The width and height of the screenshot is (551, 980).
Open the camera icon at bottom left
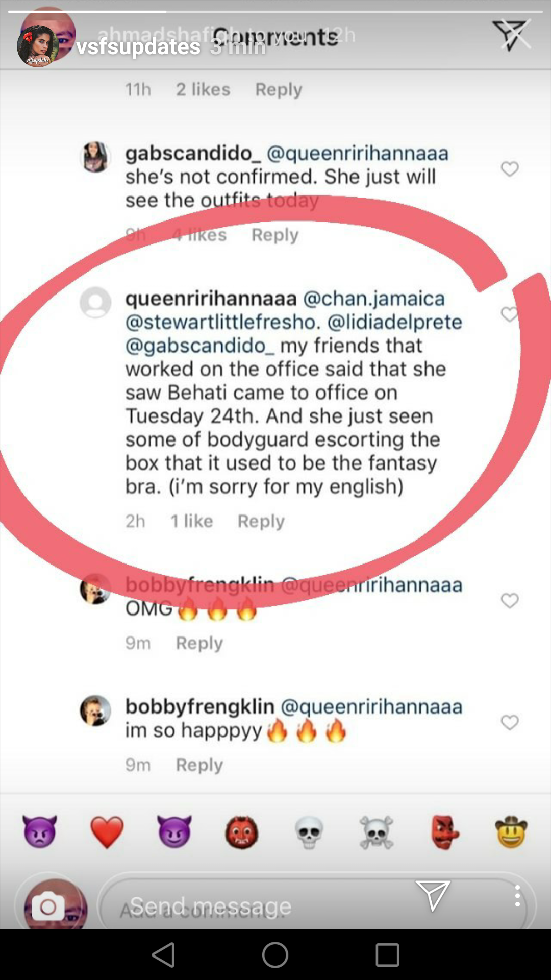48,907
